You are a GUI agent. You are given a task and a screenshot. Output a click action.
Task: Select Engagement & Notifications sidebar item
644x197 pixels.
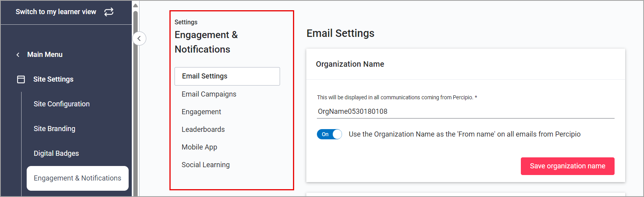click(77, 178)
